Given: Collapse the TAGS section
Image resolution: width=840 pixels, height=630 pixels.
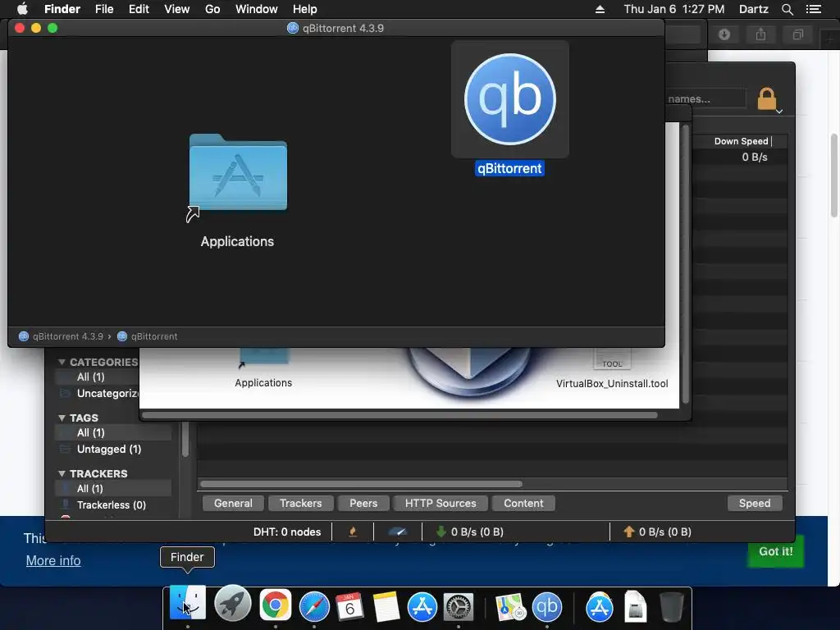Looking at the screenshot, I should click(x=62, y=418).
